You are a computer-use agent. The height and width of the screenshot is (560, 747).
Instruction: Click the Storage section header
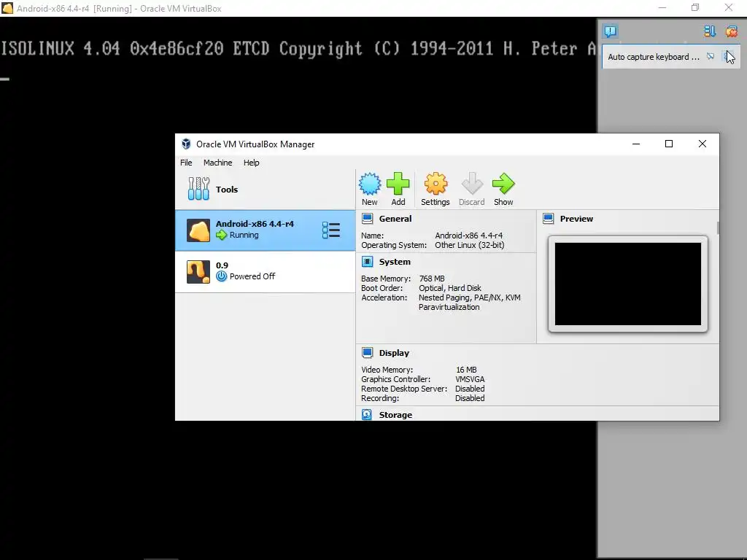pyautogui.click(x=395, y=415)
